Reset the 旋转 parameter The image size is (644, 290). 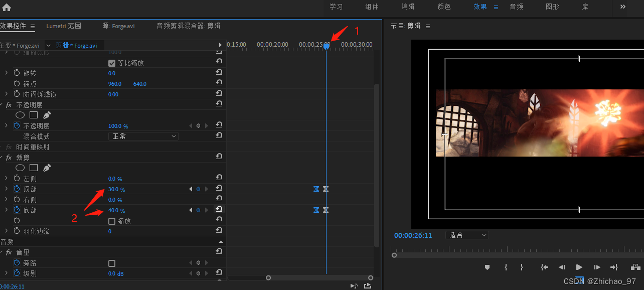pyautogui.click(x=219, y=73)
